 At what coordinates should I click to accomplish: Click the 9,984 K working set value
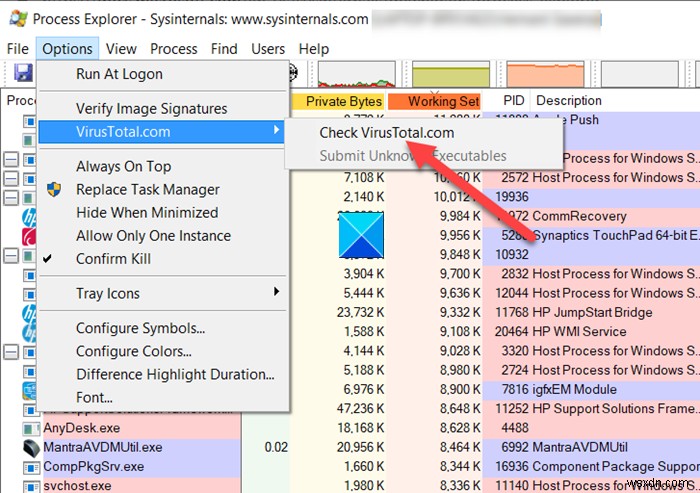click(x=460, y=216)
